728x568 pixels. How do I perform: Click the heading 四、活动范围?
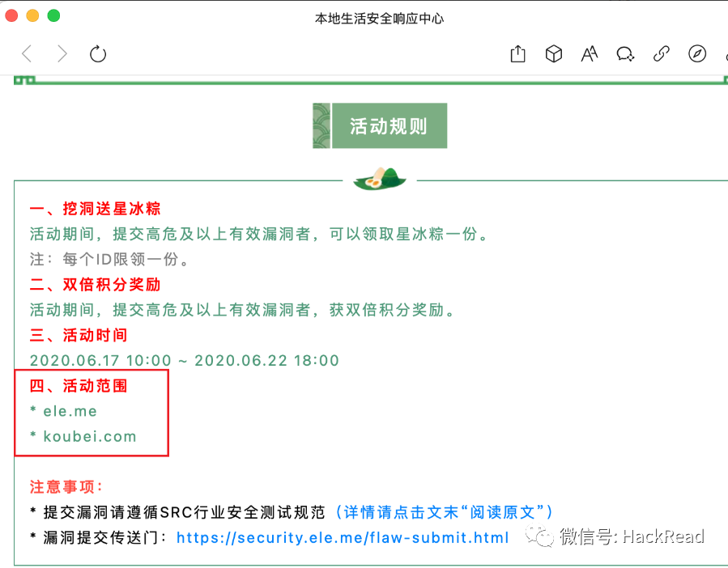tap(79, 386)
